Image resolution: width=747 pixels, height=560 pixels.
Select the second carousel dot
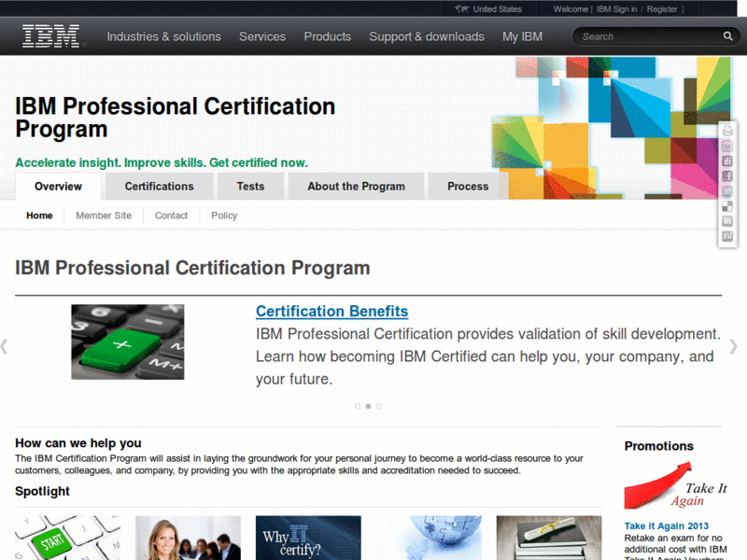coord(368,406)
